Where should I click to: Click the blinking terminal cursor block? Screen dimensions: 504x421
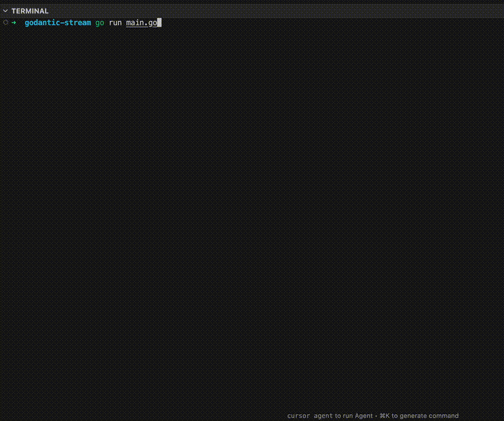click(158, 23)
